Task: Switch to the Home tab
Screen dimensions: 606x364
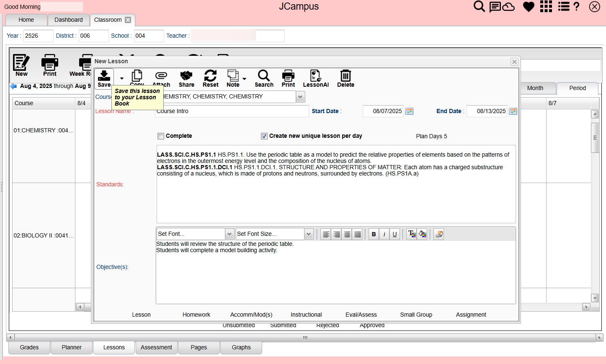Action: click(26, 20)
